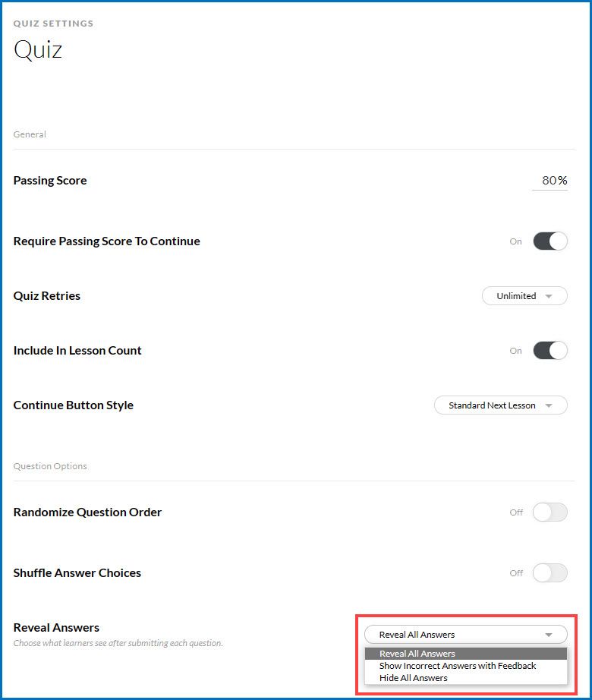
Task: Collapse the Reveal Answers combo box
Action: tap(465, 635)
